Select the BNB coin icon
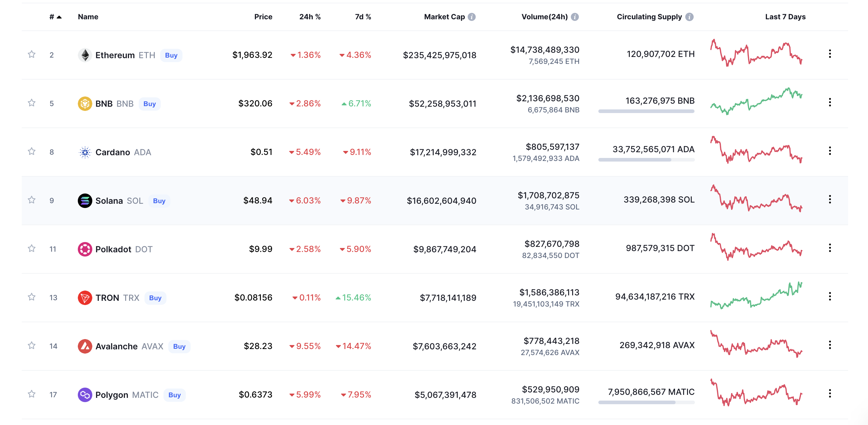The image size is (868, 425). click(85, 103)
